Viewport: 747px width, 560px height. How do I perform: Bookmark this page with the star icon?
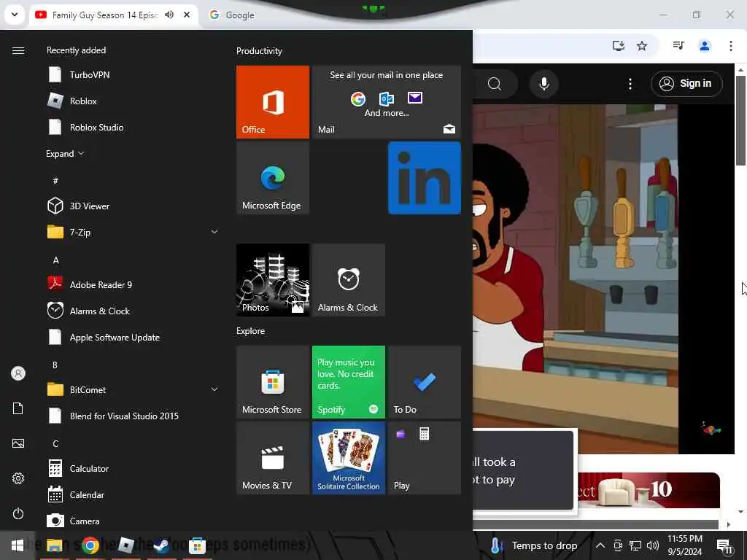[x=642, y=46]
